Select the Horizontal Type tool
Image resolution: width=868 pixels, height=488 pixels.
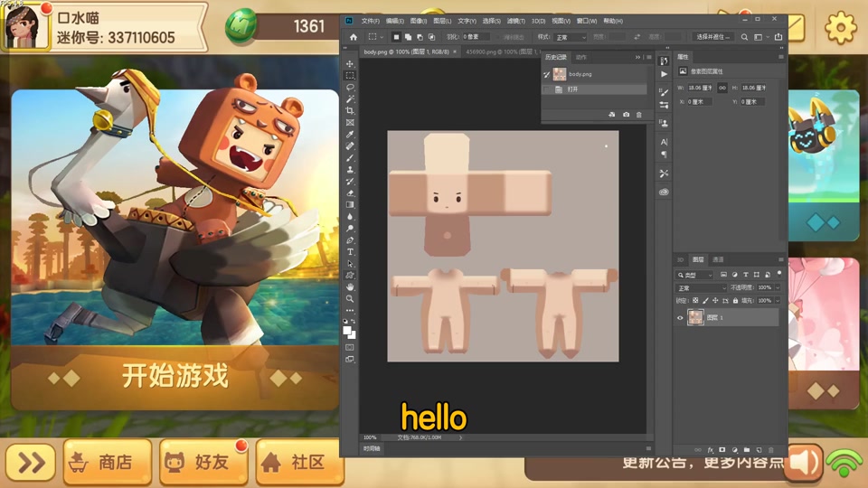pyautogui.click(x=350, y=252)
